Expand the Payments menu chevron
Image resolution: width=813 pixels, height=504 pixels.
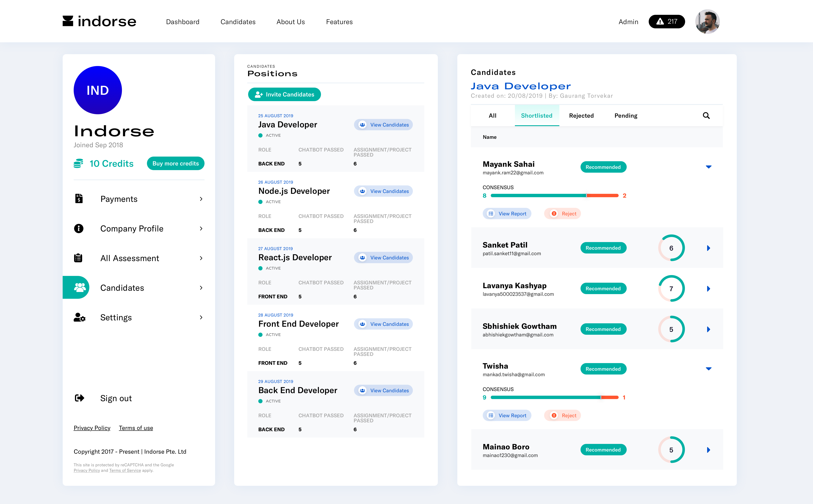(x=201, y=199)
